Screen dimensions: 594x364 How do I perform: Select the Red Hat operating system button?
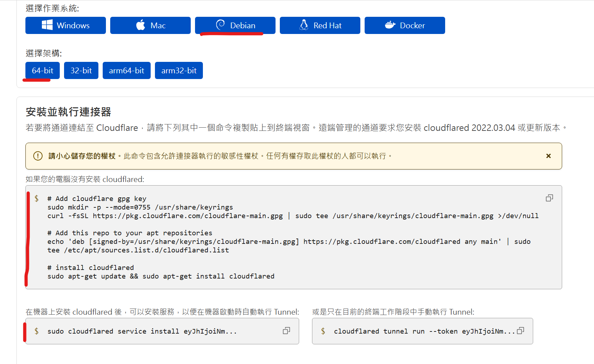[x=320, y=25]
